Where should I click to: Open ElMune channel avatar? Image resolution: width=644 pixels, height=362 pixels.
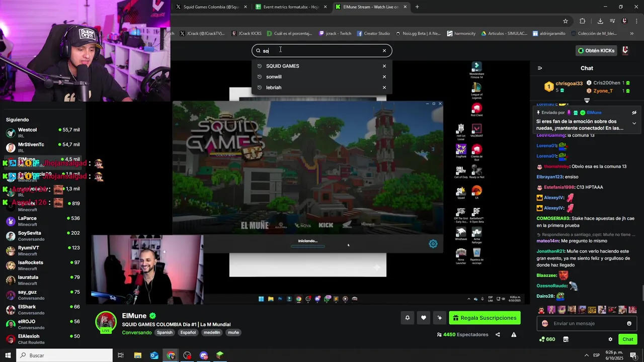coord(106,322)
